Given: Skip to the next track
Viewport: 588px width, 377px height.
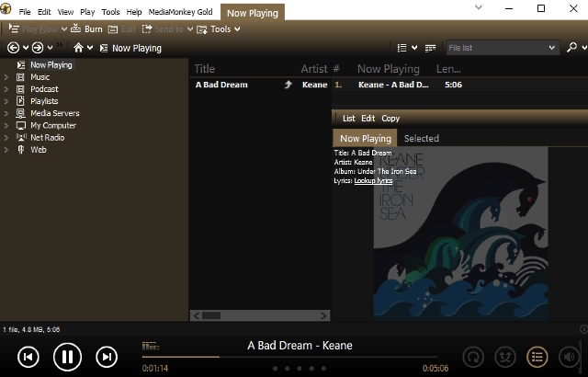Looking at the screenshot, I should click(107, 357).
